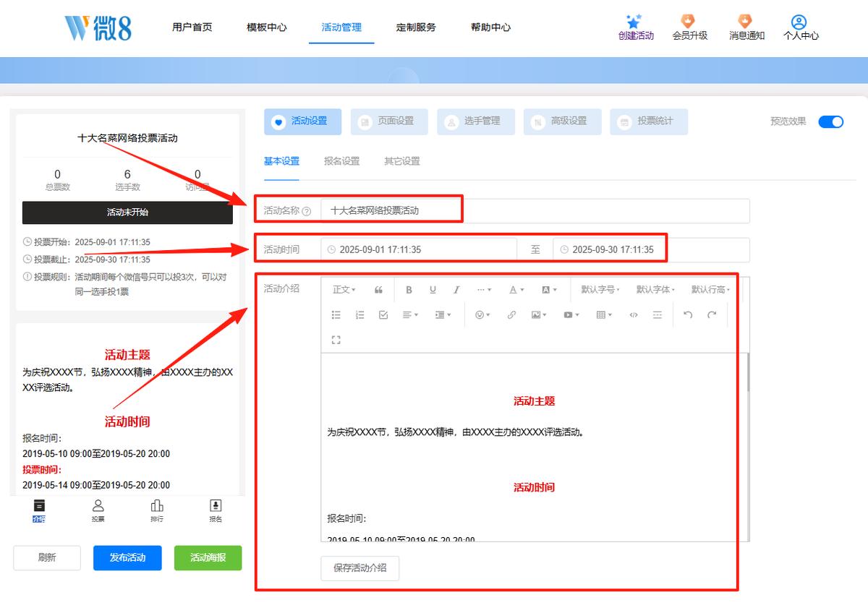Insert a numbered list
Viewport: 868px width, 613px height.
click(x=360, y=314)
